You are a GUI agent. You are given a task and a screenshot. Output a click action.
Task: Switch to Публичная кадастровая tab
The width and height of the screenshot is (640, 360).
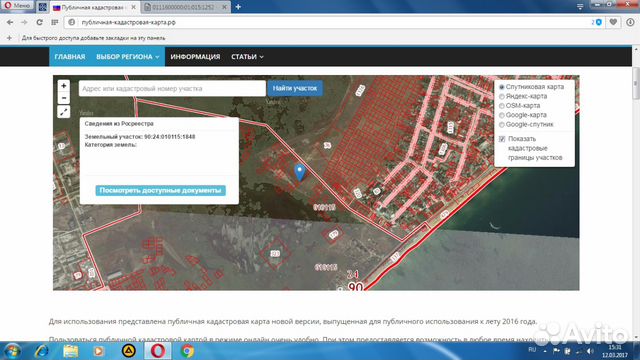(x=95, y=7)
